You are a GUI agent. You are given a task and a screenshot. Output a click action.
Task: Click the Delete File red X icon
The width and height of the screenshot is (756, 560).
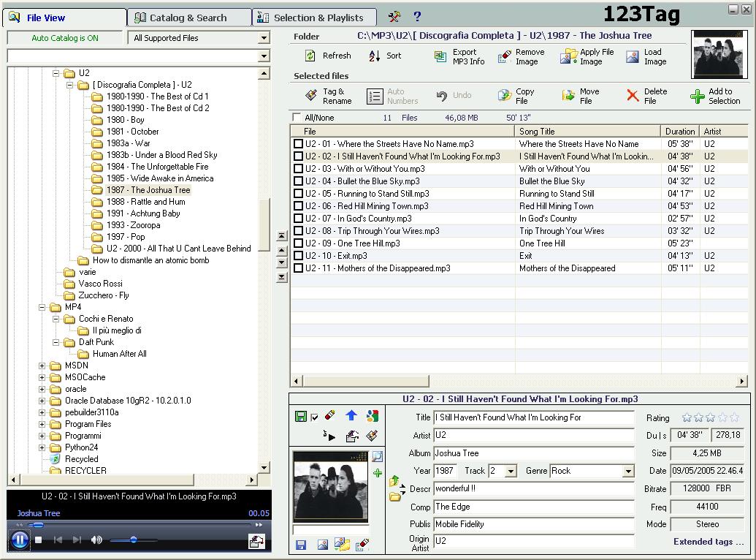633,96
